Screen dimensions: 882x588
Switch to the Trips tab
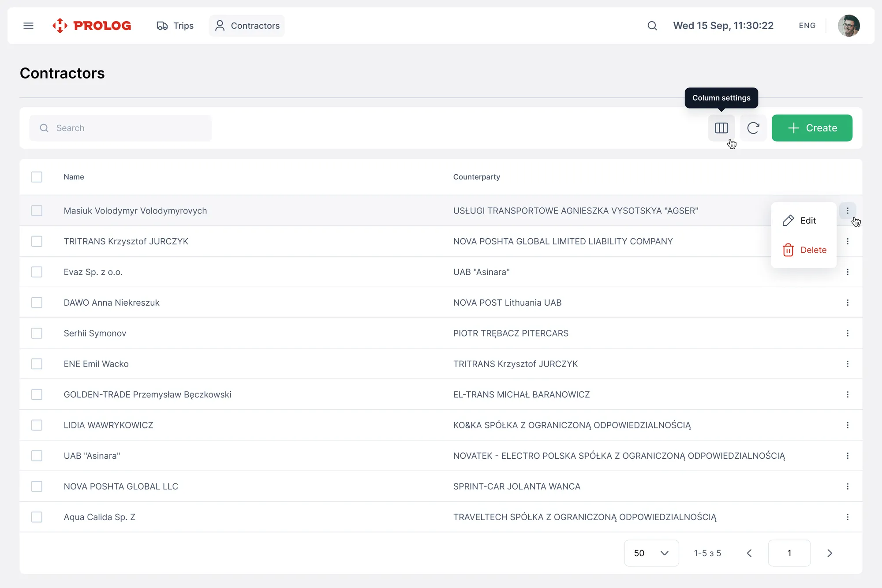(175, 26)
